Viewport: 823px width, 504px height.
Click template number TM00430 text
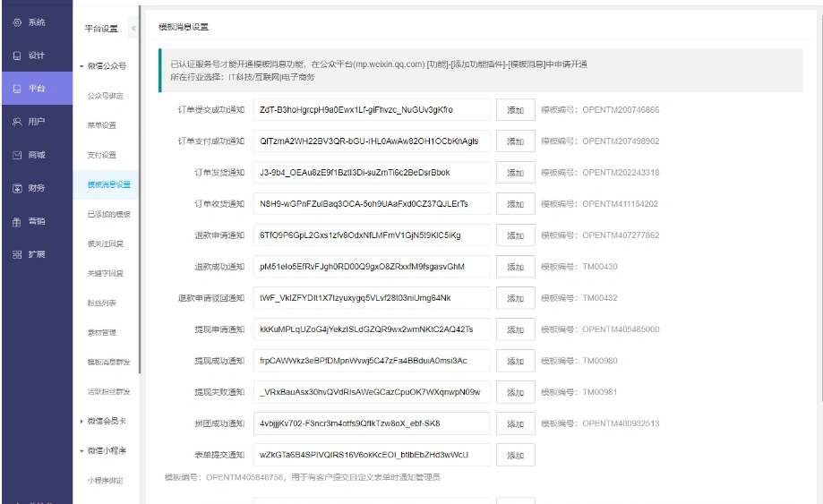600,267
